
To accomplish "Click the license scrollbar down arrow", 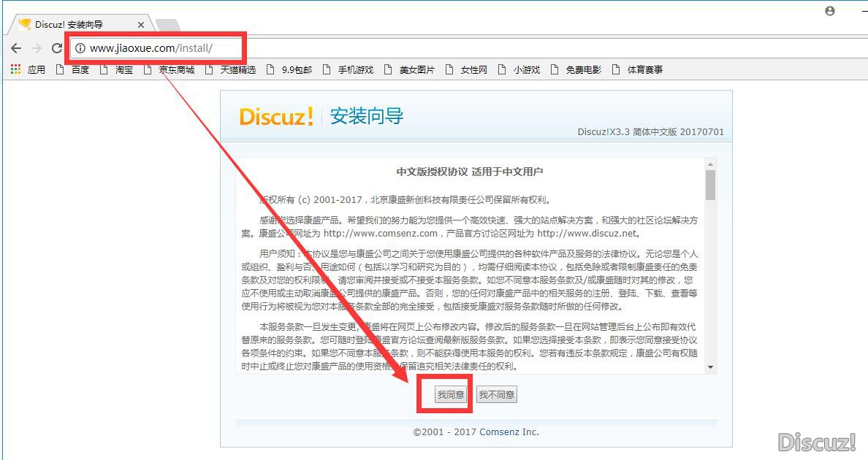I will coord(710,368).
